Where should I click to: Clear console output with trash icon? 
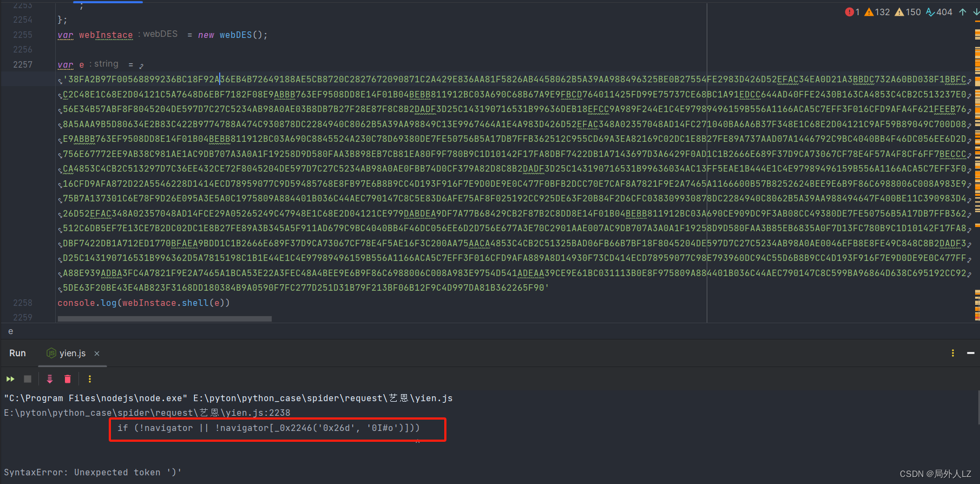click(68, 379)
